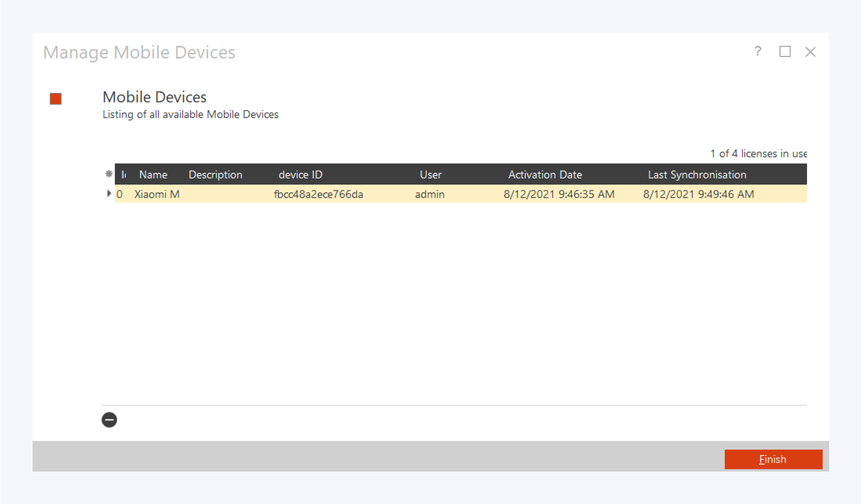This screenshot has width=861, height=504.
Task: Click the remove device minus icon
Action: 109,420
